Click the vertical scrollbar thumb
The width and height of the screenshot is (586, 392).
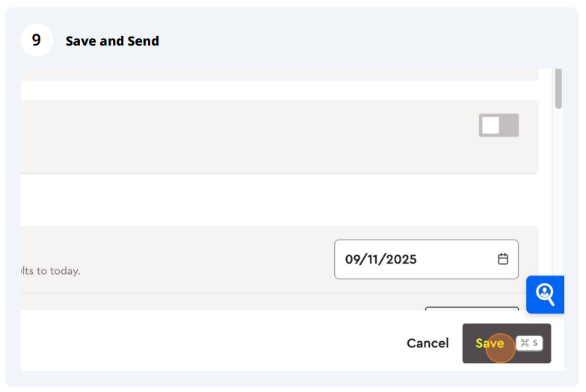[558, 88]
